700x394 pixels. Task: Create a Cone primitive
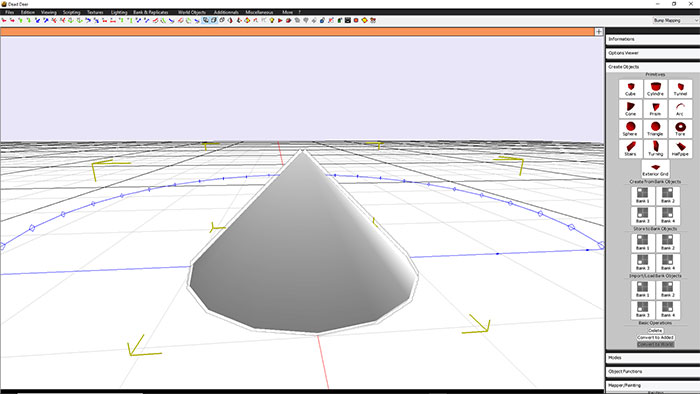(x=630, y=109)
